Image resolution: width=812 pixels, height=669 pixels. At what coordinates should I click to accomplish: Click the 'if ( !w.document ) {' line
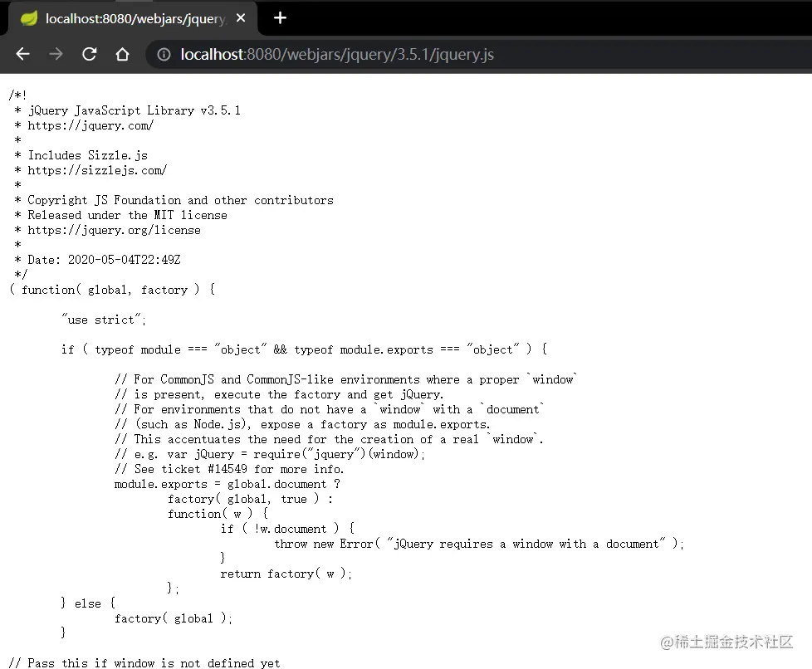[288, 530]
